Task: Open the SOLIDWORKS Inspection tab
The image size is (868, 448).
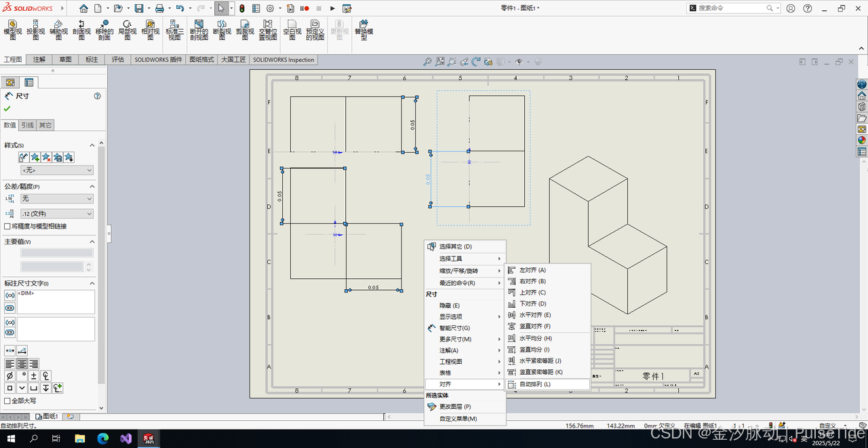Action: tap(284, 60)
